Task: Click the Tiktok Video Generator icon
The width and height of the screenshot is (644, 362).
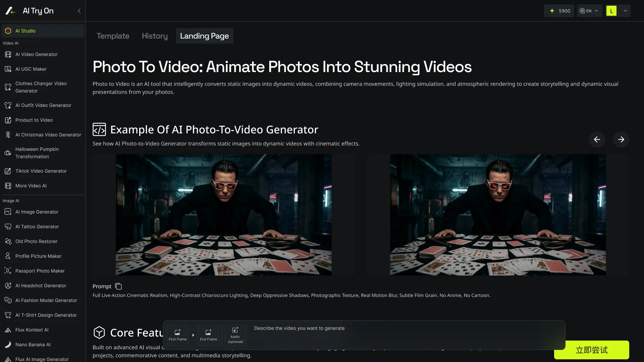Action: (x=8, y=171)
